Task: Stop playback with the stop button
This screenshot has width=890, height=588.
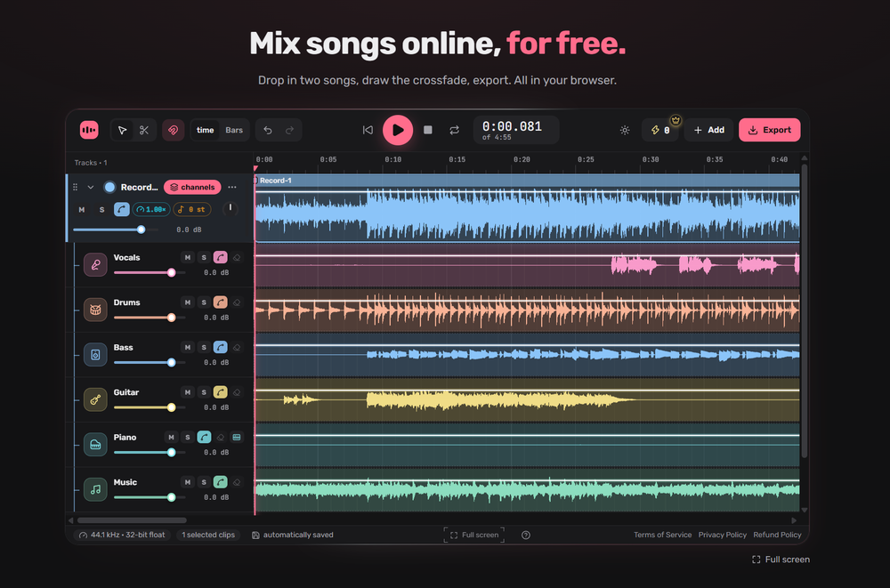Action: point(428,130)
